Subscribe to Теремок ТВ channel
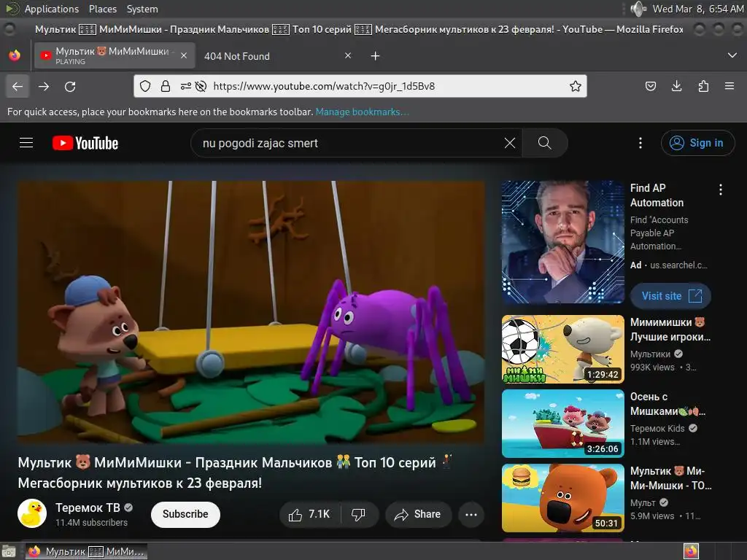Image resolution: width=747 pixels, height=560 pixels. (x=185, y=514)
